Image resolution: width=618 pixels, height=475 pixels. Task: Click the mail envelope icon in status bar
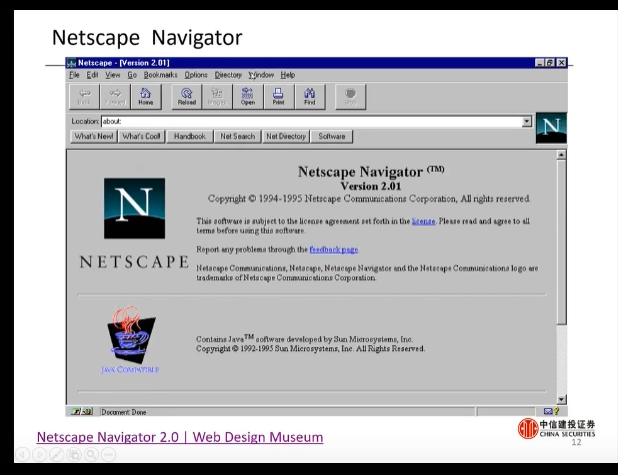point(548,412)
